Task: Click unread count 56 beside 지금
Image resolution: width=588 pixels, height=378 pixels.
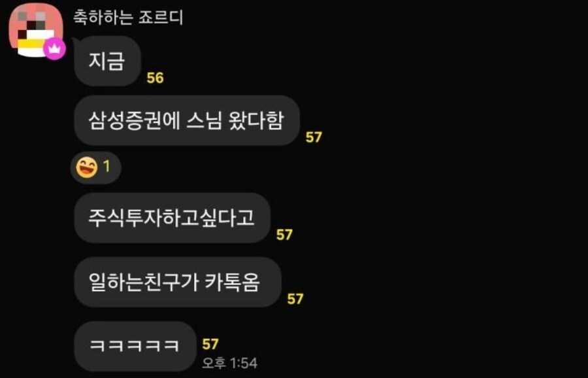Action: coord(155,78)
